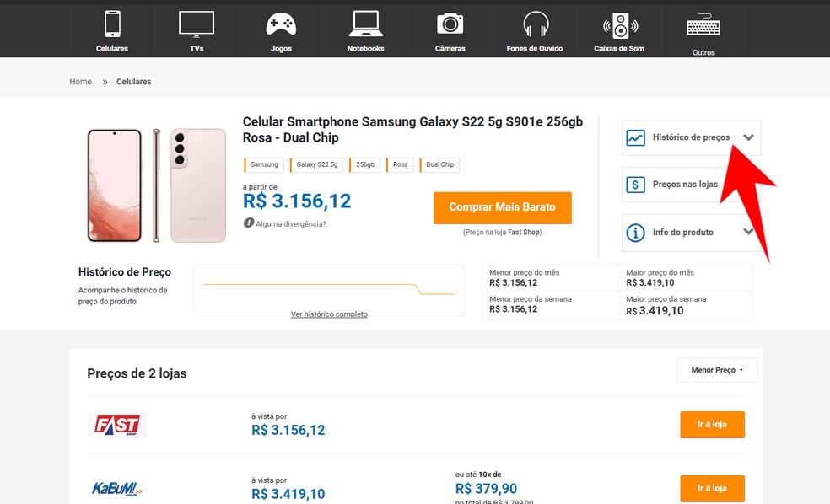This screenshot has height=504, width=830.
Task: Select the Fones de Ouvido headphones icon
Action: [535, 24]
